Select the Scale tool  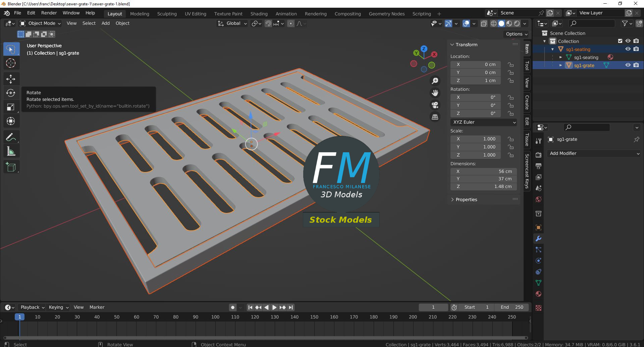click(x=11, y=107)
